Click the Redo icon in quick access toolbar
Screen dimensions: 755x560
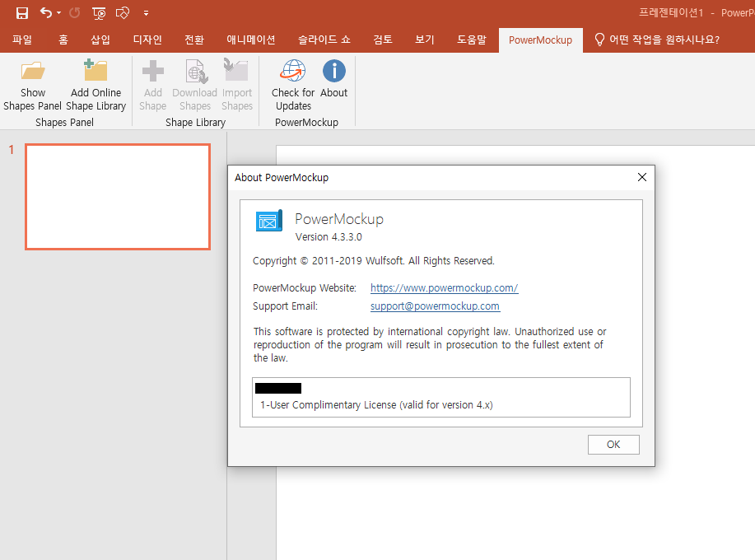click(x=75, y=13)
